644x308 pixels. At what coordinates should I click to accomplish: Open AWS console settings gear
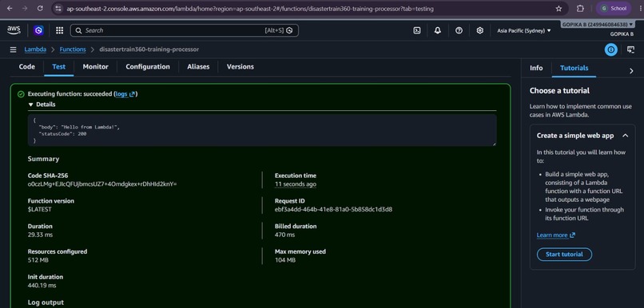[479, 30]
